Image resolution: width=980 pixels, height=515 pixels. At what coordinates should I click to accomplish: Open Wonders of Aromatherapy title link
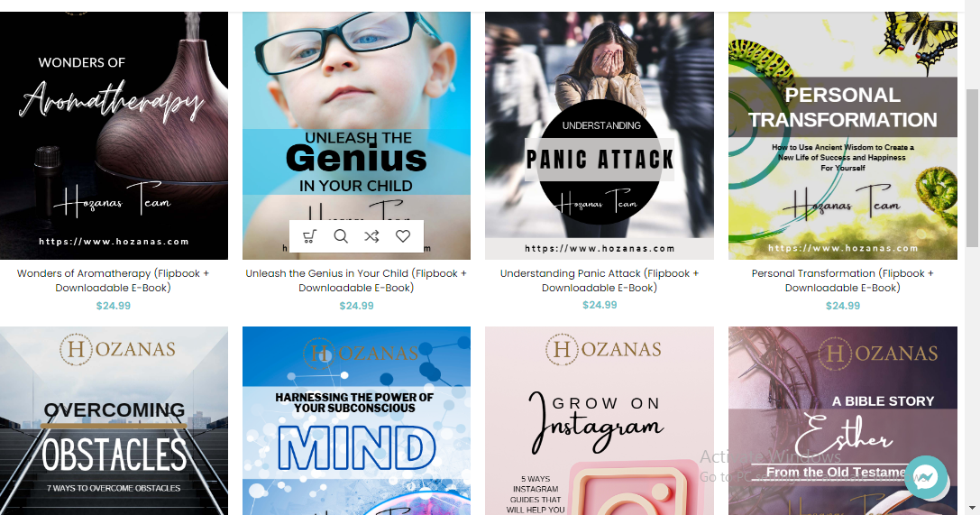tap(113, 280)
